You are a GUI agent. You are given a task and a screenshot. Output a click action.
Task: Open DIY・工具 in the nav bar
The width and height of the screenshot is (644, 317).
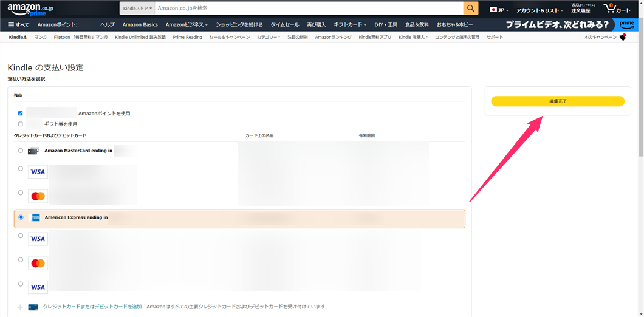click(x=386, y=25)
